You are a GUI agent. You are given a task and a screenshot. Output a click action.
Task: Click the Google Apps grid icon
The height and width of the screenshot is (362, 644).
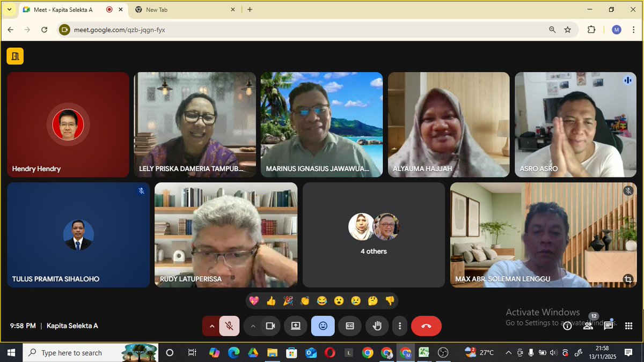tap(628, 326)
